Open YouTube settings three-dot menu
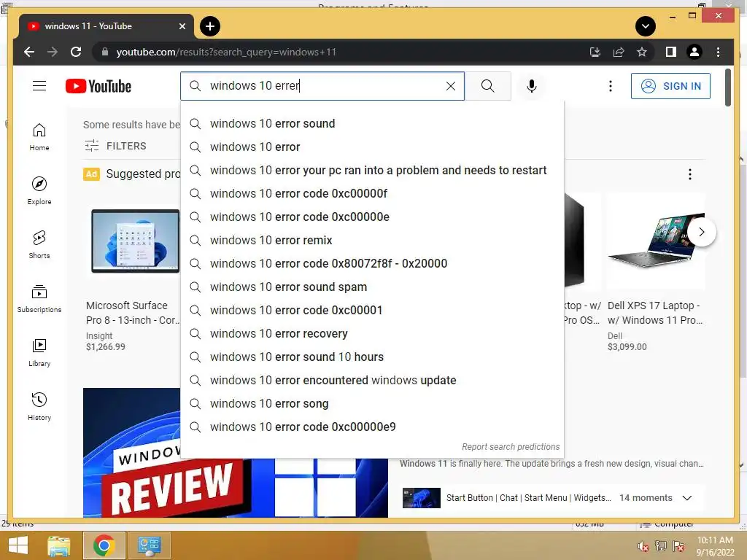The height and width of the screenshot is (560, 747). tap(611, 86)
